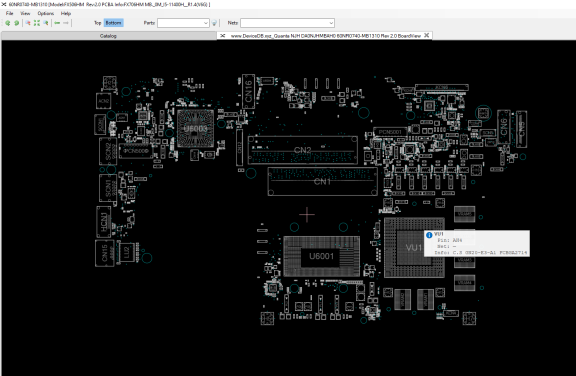Open the Help menu
Viewport: 576px width, 376px height.
pos(66,14)
